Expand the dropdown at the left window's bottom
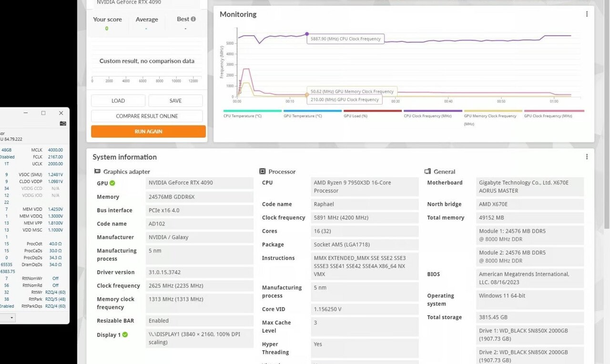Screen dimensions: 610x364 pos(12,317)
